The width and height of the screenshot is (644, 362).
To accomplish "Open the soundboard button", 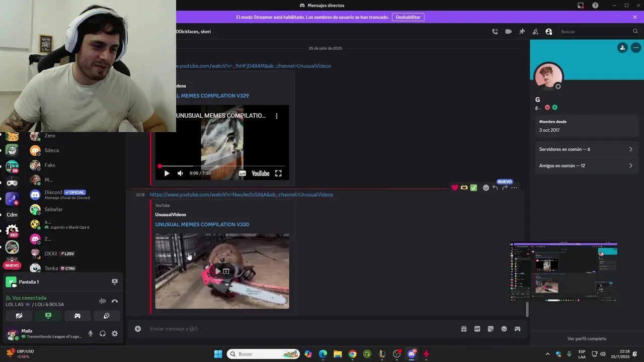I will click(107, 316).
